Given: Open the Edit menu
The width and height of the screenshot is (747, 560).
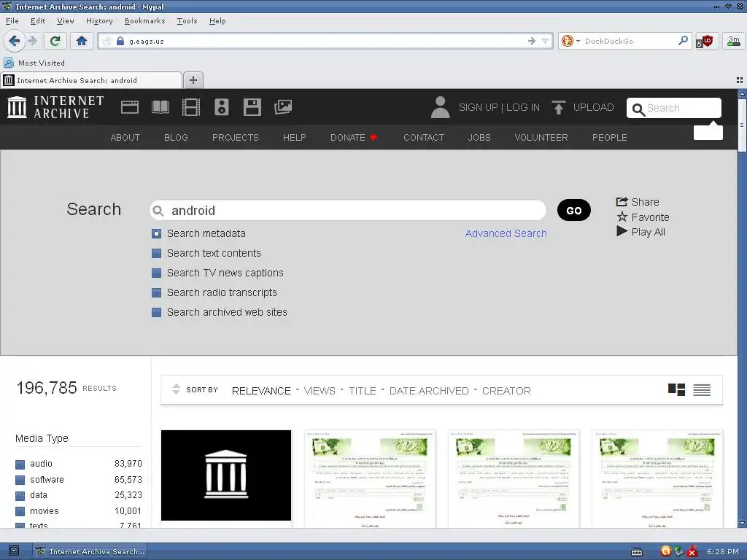Looking at the screenshot, I should (38, 21).
